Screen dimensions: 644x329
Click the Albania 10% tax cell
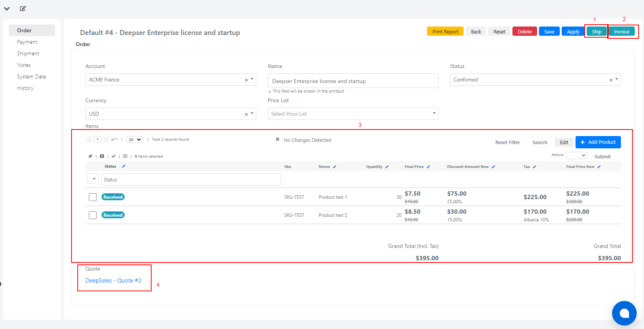pyautogui.click(x=536, y=220)
